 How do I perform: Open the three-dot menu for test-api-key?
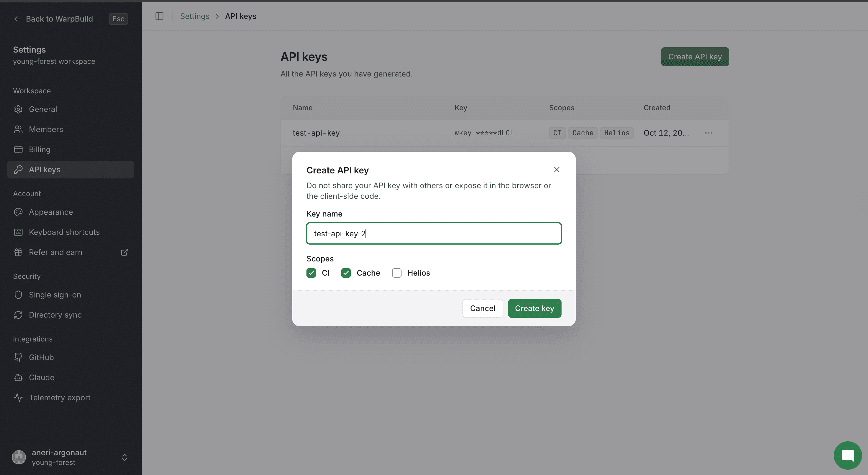coord(708,133)
